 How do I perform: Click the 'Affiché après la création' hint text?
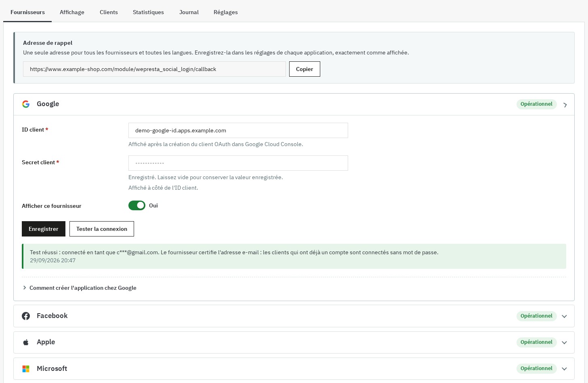pyautogui.click(x=216, y=144)
